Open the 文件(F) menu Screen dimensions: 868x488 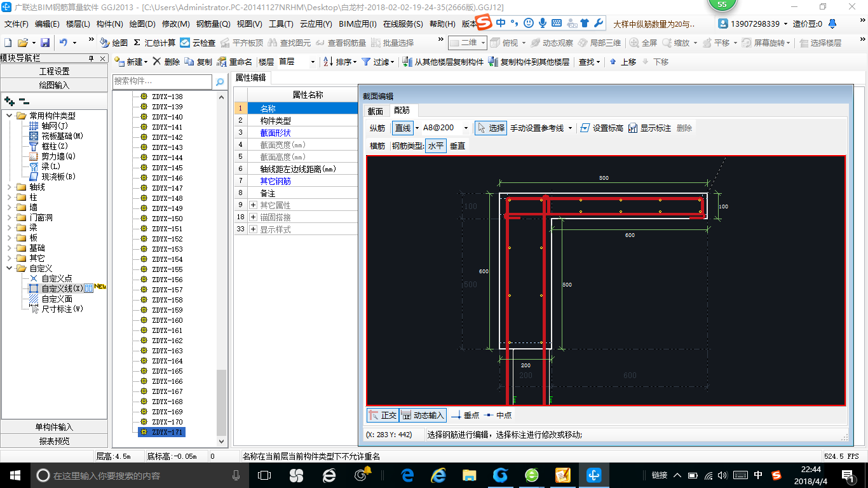[x=17, y=24]
